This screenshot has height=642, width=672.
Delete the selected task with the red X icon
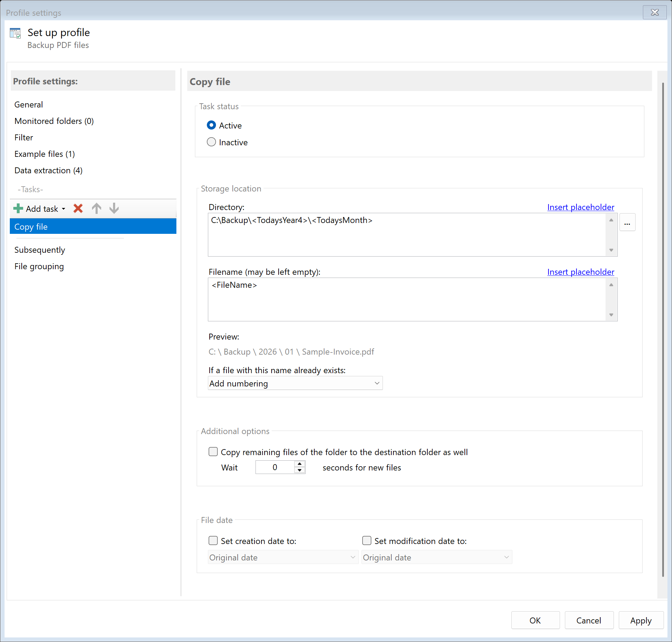78,208
